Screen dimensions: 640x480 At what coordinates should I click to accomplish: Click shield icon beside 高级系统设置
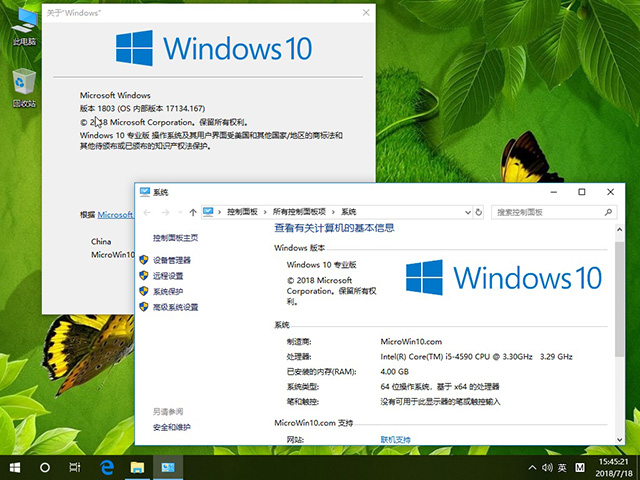coord(144,307)
